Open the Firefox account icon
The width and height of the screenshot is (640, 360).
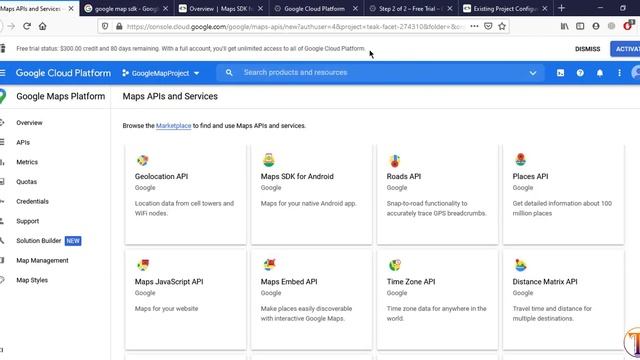[x=596, y=26]
